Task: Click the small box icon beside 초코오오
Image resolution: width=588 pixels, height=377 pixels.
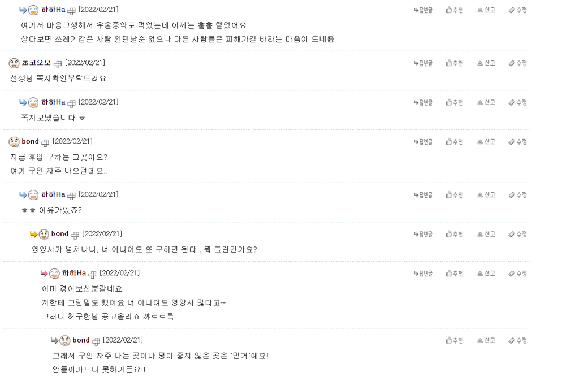Action: click(58, 64)
